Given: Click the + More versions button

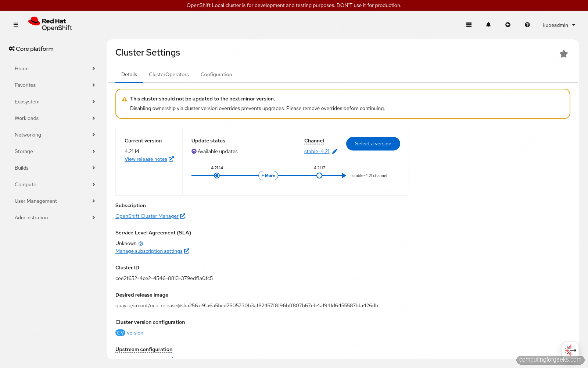Looking at the screenshot, I should tap(268, 176).
